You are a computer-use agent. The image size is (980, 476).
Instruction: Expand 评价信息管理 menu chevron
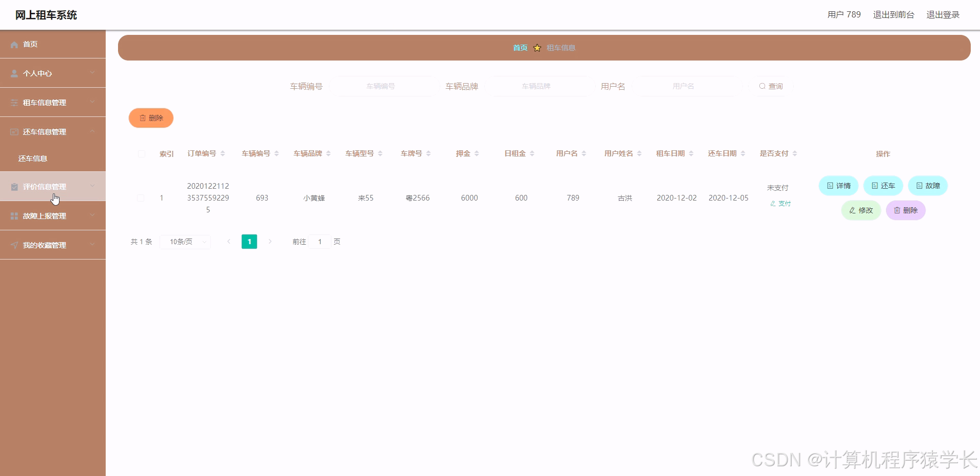coord(92,186)
